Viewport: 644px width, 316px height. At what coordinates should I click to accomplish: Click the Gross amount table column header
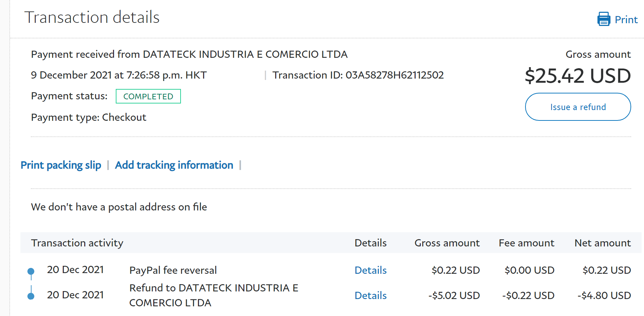coord(447,243)
